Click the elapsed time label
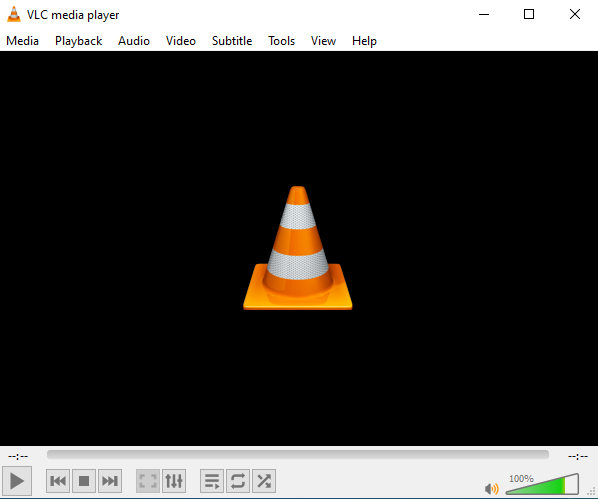The image size is (598, 499). coord(18,456)
